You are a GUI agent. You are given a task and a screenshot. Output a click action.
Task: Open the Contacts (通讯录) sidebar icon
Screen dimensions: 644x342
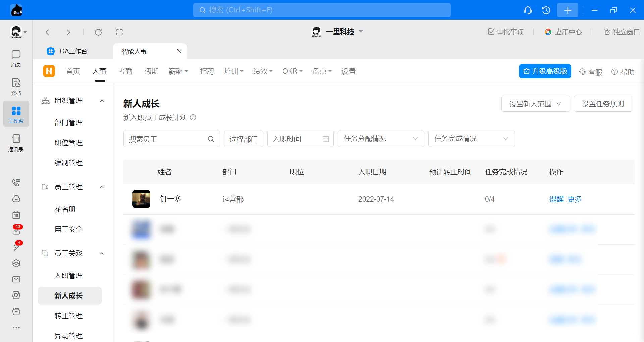(16, 143)
